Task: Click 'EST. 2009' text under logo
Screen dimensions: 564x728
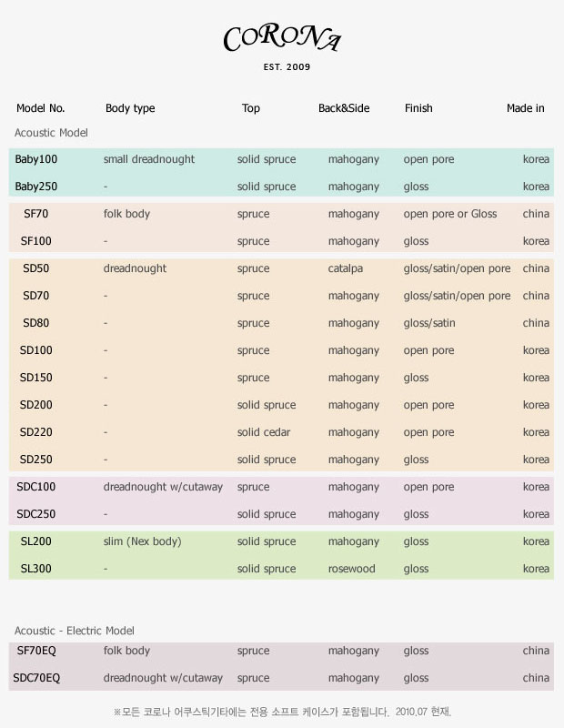Action: [x=287, y=66]
